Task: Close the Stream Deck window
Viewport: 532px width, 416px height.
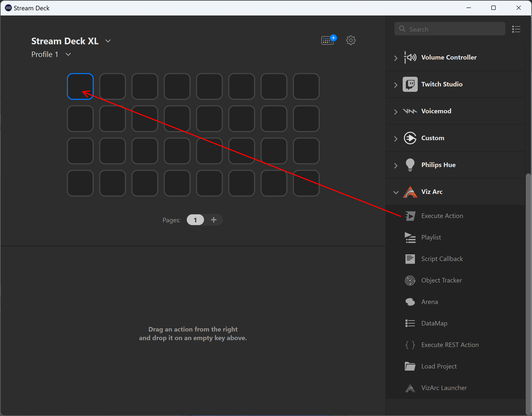Action: [x=519, y=8]
